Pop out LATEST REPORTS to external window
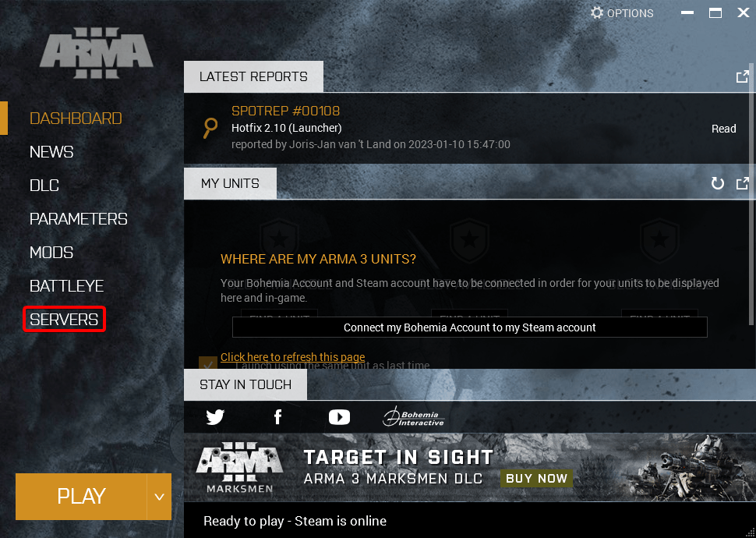The width and height of the screenshot is (756, 538). coord(742,76)
